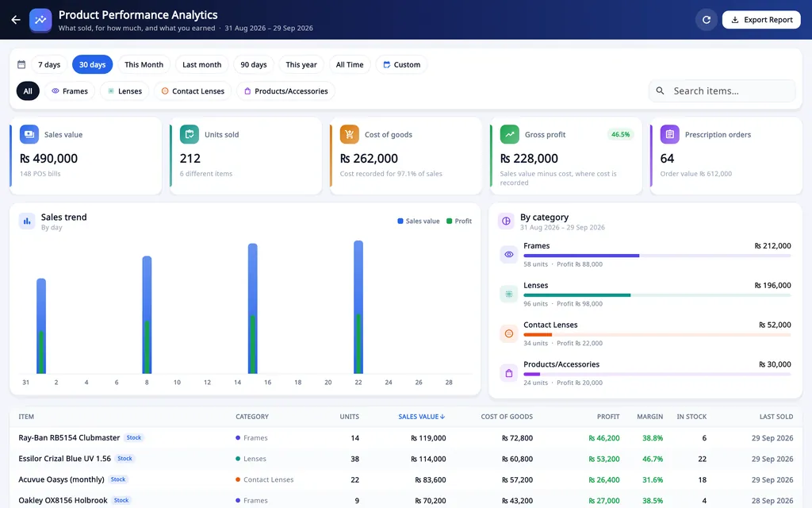Click the calendar icon beside date presets
Screen dimensions: 812x508
[21, 64]
